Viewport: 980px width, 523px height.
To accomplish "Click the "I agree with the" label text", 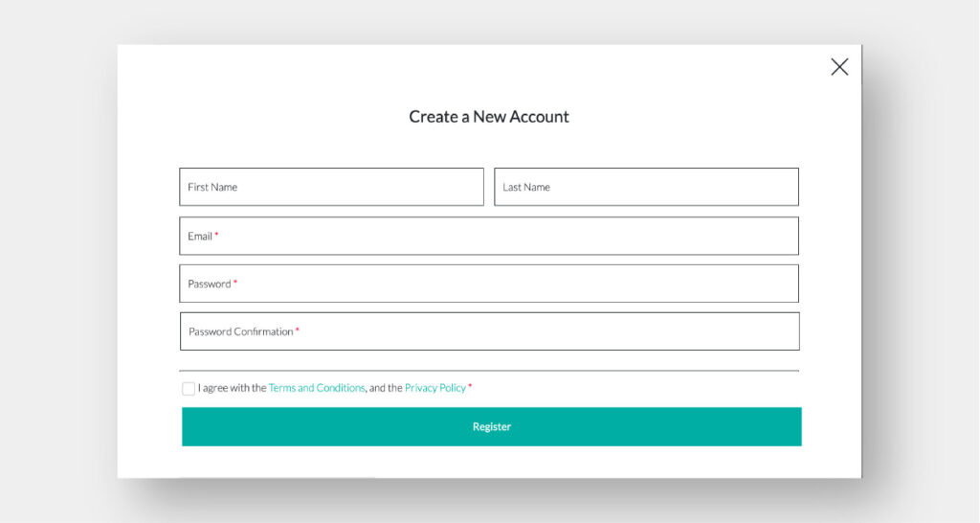I will coord(233,388).
